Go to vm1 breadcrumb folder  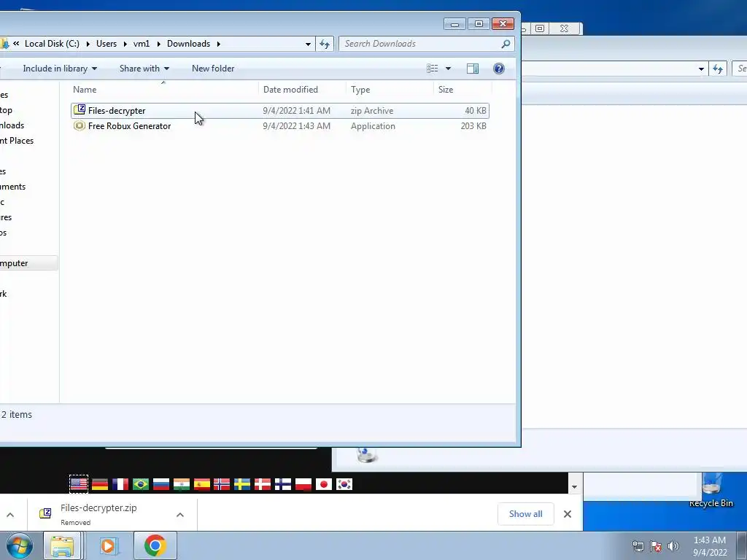pos(142,44)
